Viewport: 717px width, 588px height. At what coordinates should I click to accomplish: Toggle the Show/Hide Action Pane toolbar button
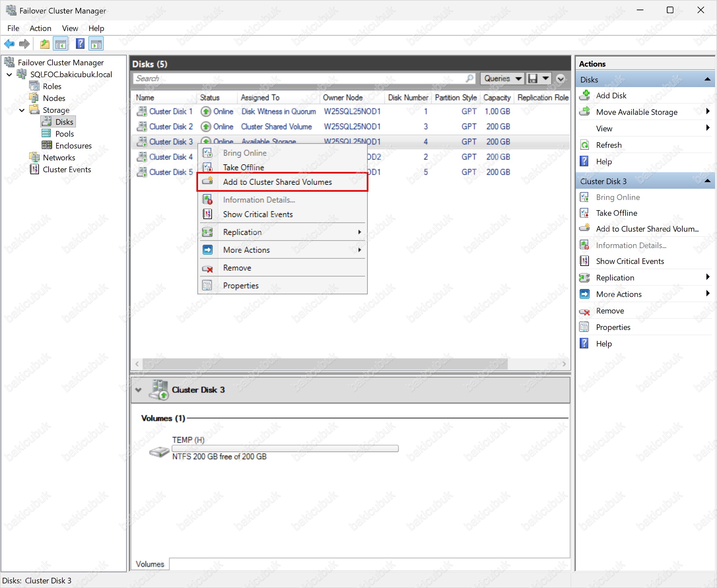[96, 44]
